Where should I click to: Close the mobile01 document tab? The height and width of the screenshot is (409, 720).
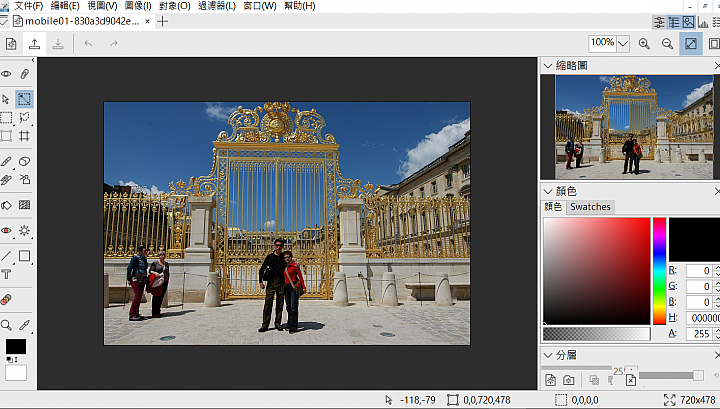tap(147, 22)
